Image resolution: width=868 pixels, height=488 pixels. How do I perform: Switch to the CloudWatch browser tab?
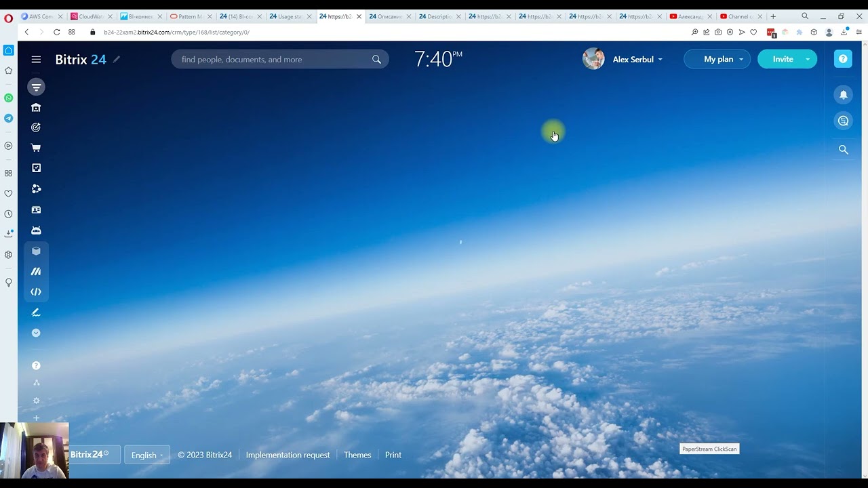[x=92, y=16]
